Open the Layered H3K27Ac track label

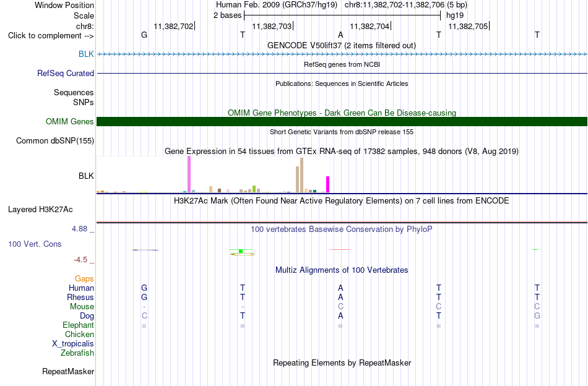[40, 209]
